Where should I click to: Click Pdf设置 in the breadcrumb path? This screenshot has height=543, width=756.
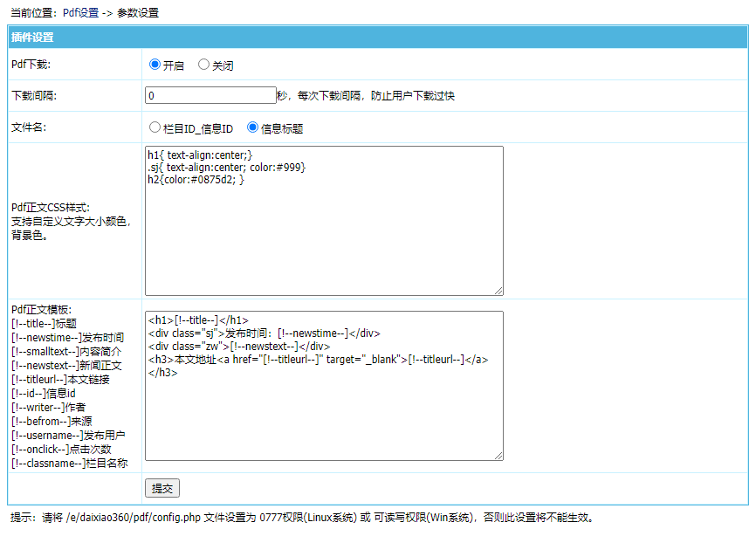[x=80, y=13]
